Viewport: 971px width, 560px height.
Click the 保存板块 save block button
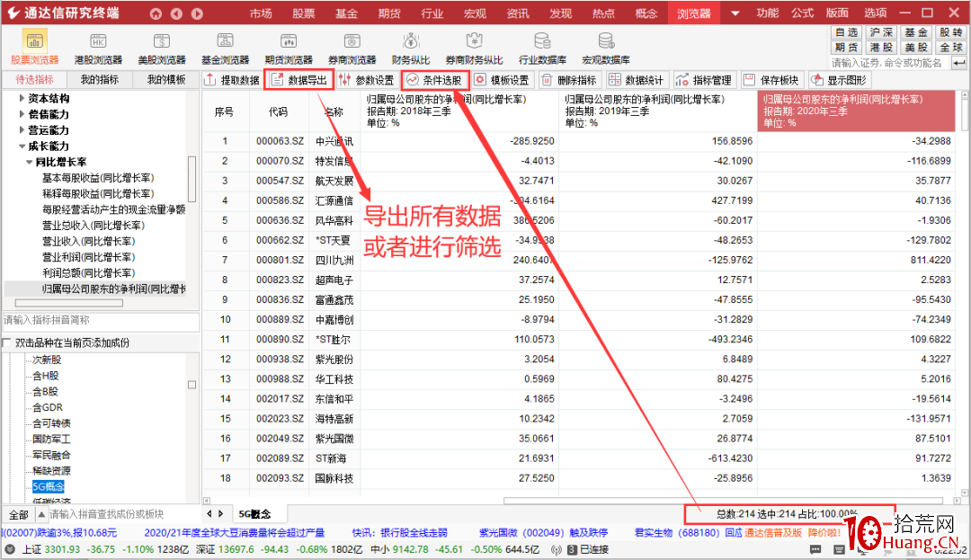tap(771, 80)
